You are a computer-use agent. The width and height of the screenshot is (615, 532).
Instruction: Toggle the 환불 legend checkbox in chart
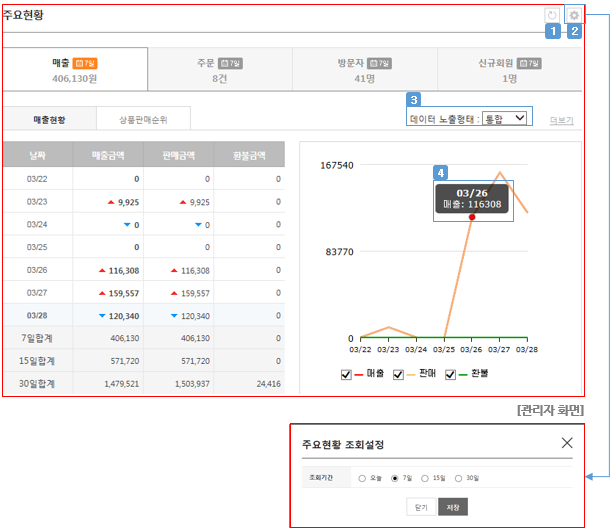[x=450, y=375]
